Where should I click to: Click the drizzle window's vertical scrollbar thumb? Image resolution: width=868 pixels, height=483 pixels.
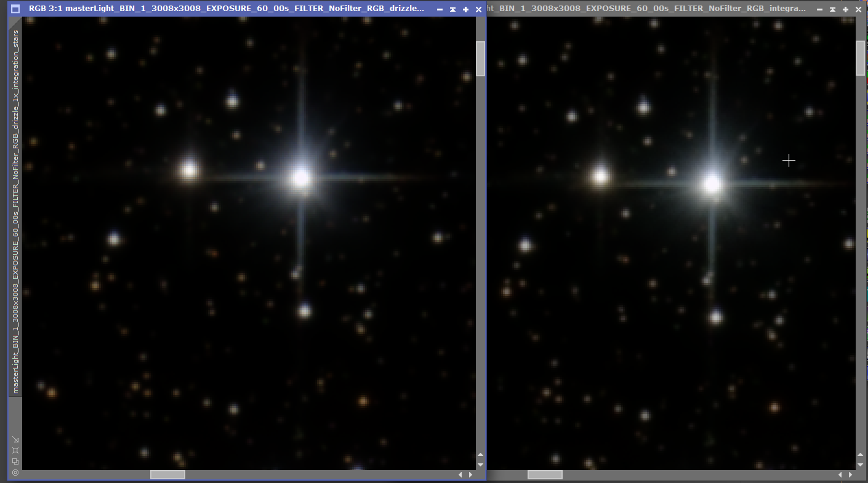tap(481, 58)
